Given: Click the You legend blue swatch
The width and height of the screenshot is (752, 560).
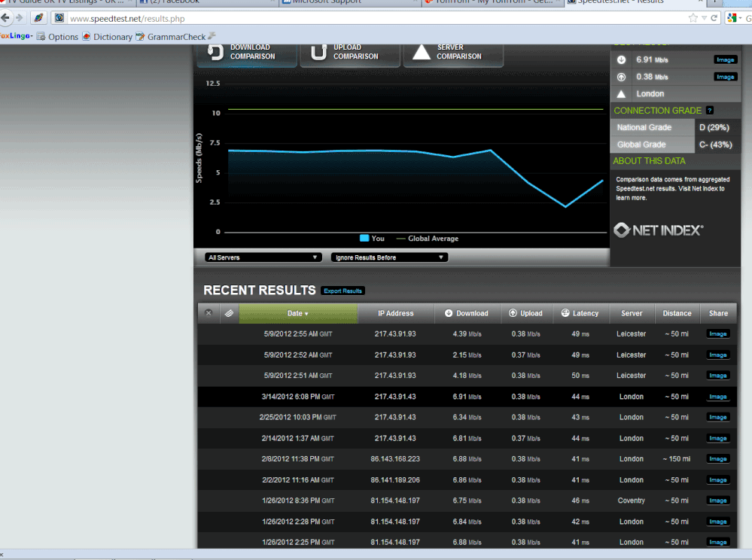Looking at the screenshot, I should (x=364, y=239).
